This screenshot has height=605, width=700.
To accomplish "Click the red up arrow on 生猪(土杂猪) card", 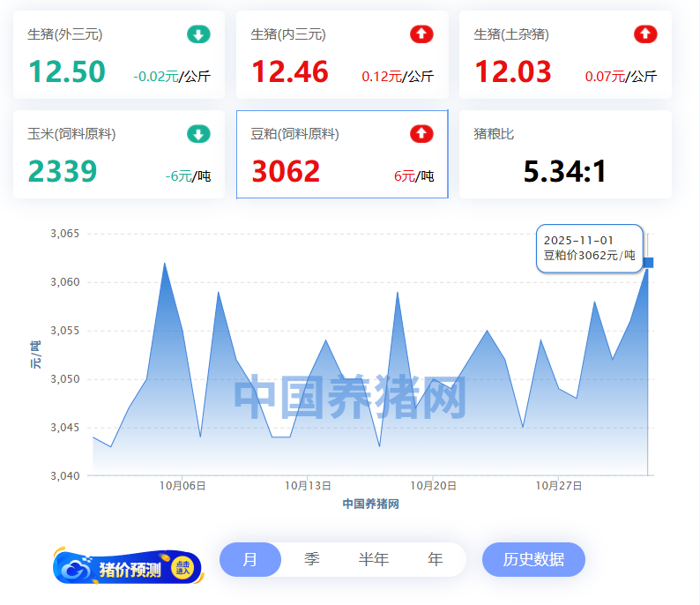I will click(x=645, y=34).
